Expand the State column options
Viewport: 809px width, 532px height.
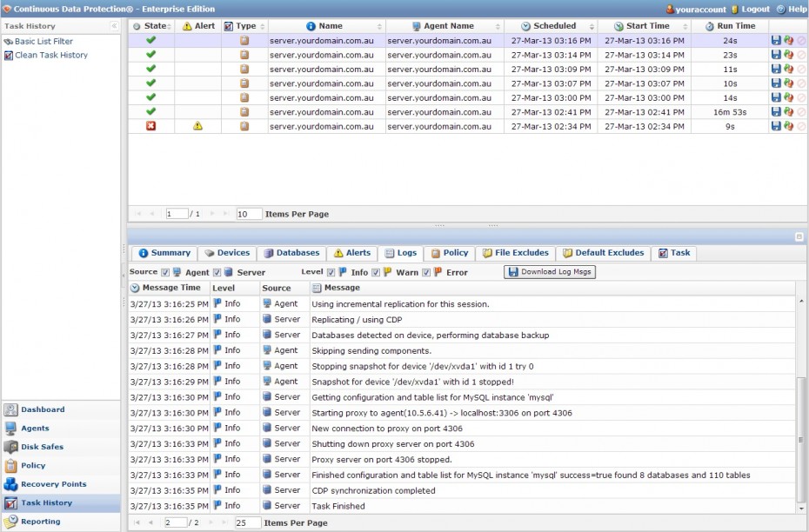(x=168, y=25)
